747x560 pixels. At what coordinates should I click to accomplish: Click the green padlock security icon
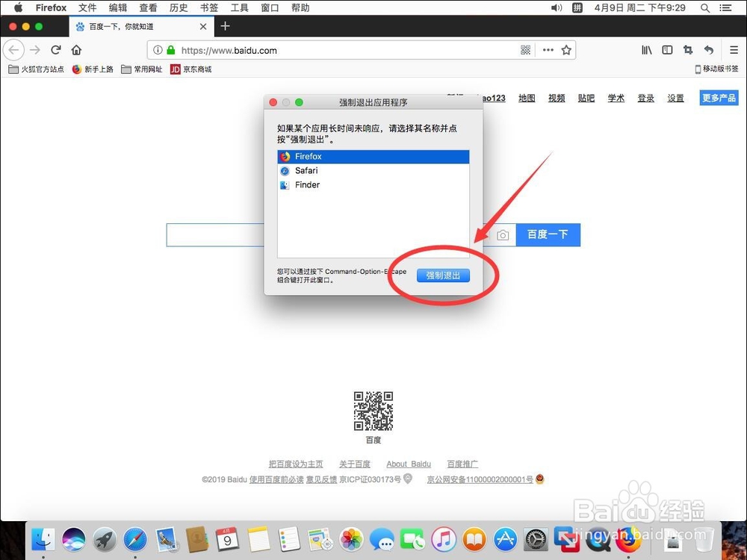tap(171, 50)
